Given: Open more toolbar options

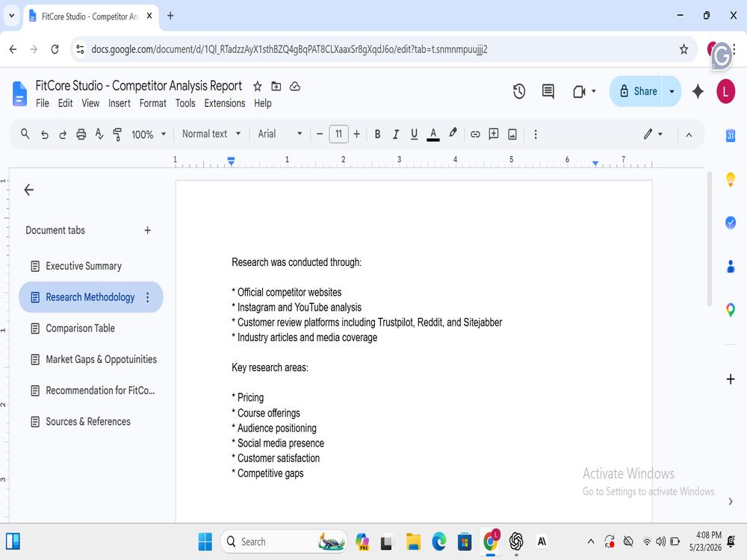Looking at the screenshot, I should pyautogui.click(x=536, y=134).
